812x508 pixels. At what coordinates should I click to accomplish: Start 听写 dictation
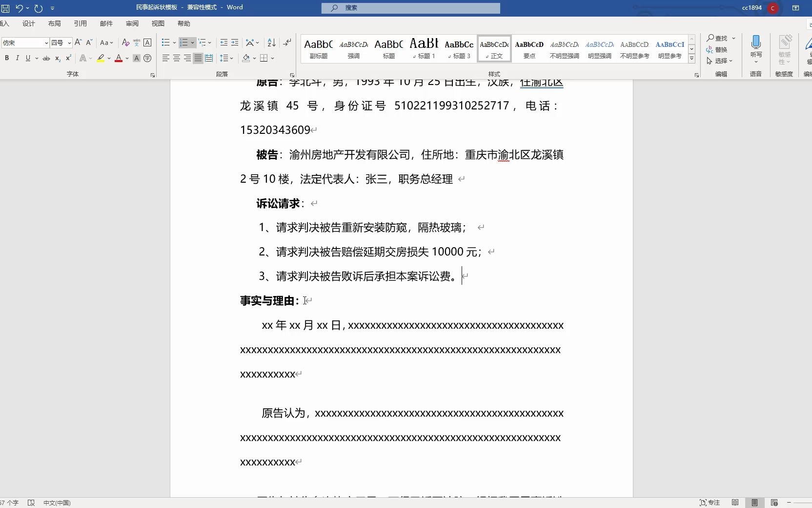[x=756, y=48]
